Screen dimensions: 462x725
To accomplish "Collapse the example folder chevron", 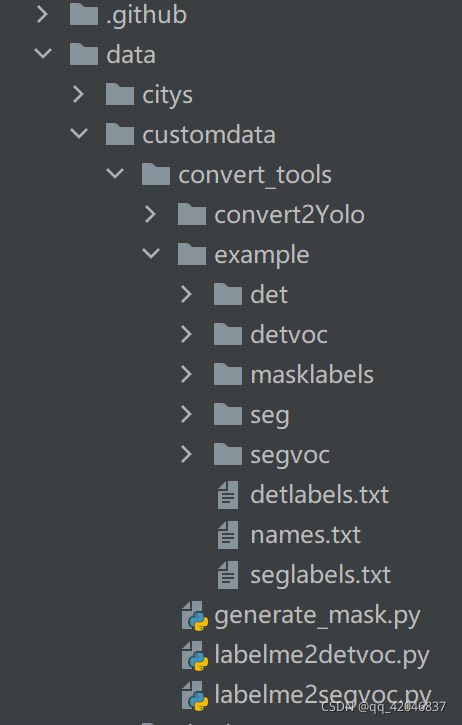I will pos(151,253).
